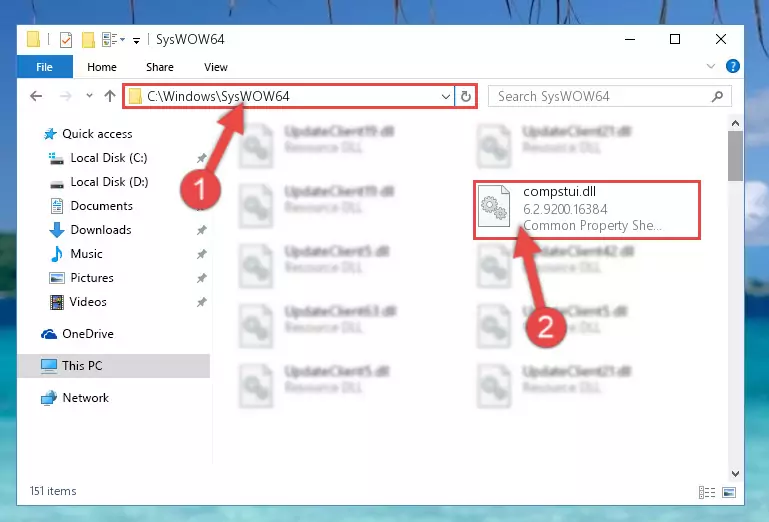Click the Music note icon in sidebar
The width and height of the screenshot is (769, 522).
point(57,254)
